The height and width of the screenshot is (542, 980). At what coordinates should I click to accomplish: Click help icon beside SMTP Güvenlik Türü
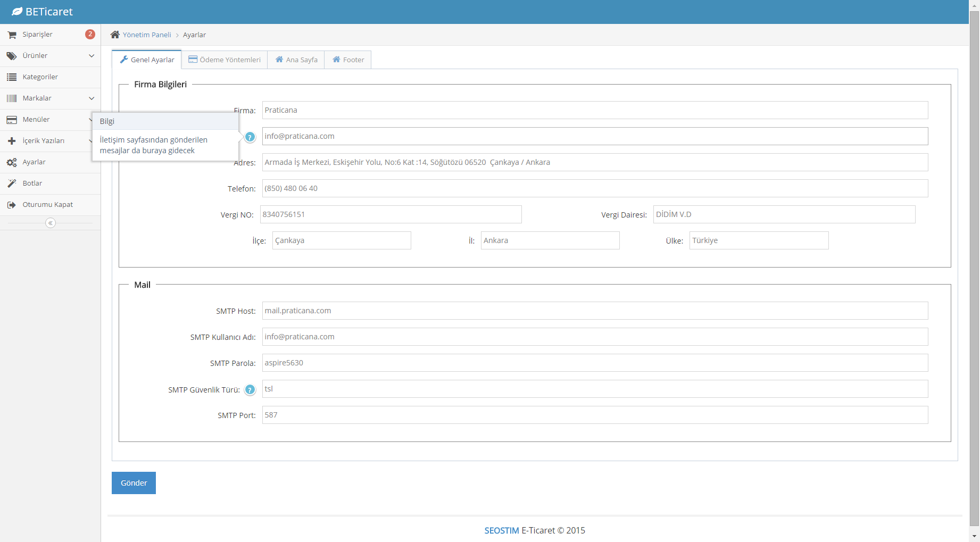[x=250, y=390]
